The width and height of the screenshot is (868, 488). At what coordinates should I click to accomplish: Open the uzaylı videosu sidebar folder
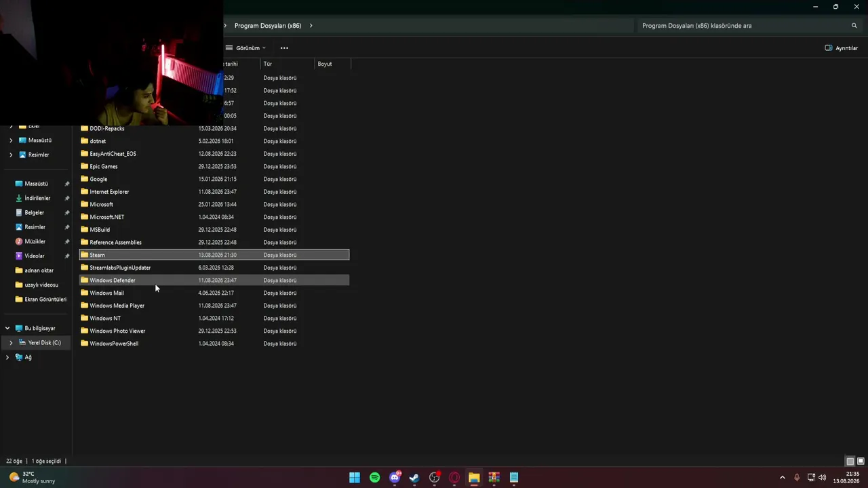click(x=41, y=285)
